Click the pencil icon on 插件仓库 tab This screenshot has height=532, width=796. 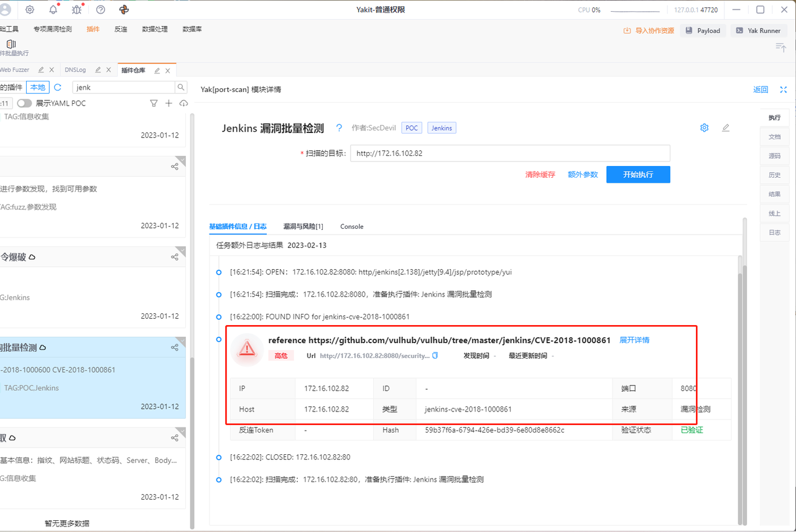coord(157,71)
